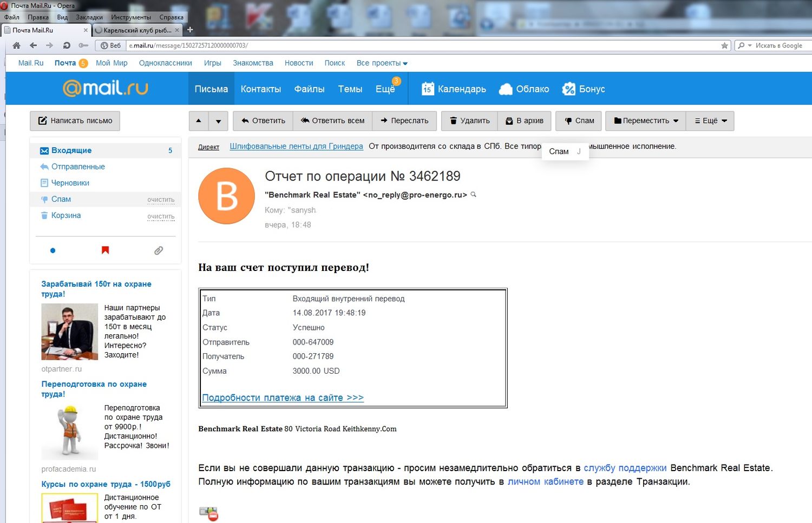Filter messages by red flag
Viewport: 812px width, 523px height.
click(106, 250)
